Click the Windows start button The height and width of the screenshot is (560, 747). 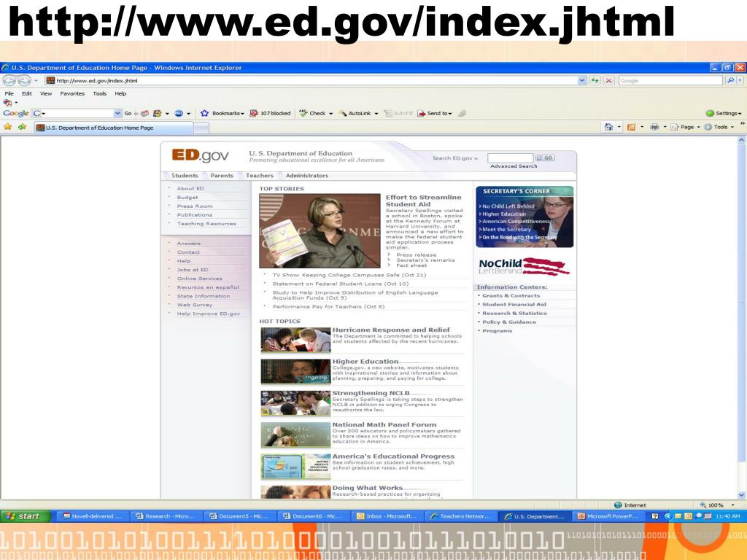26,516
